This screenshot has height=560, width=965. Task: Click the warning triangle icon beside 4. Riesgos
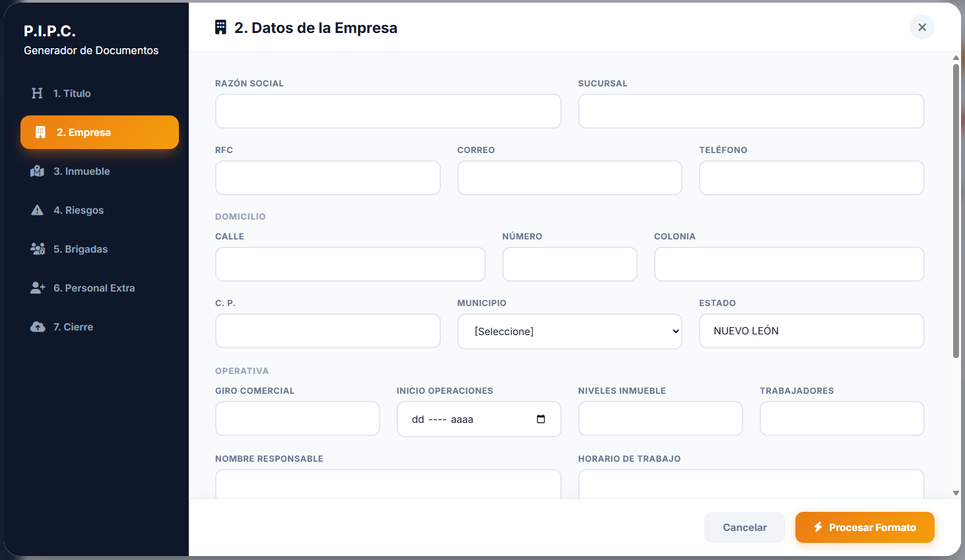coord(37,210)
